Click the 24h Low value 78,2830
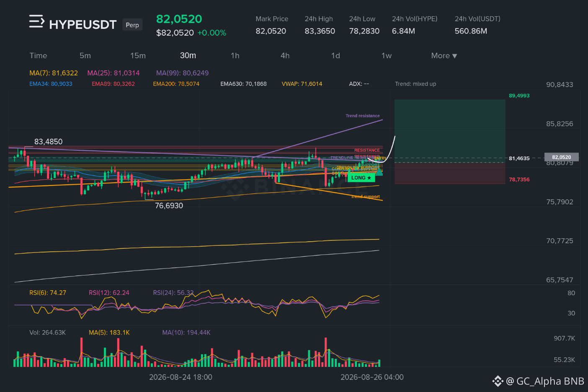The height and width of the screenshot is (392, 588). coord(364,31)
